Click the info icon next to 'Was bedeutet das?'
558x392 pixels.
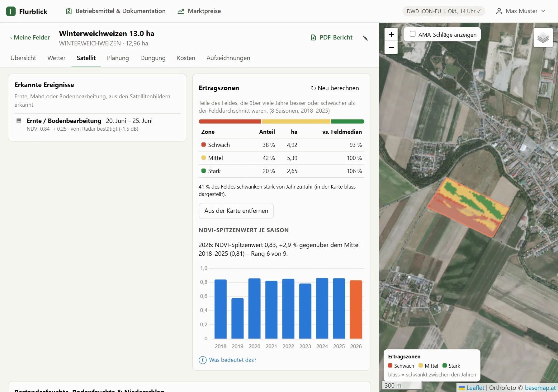tap(203, 360)
